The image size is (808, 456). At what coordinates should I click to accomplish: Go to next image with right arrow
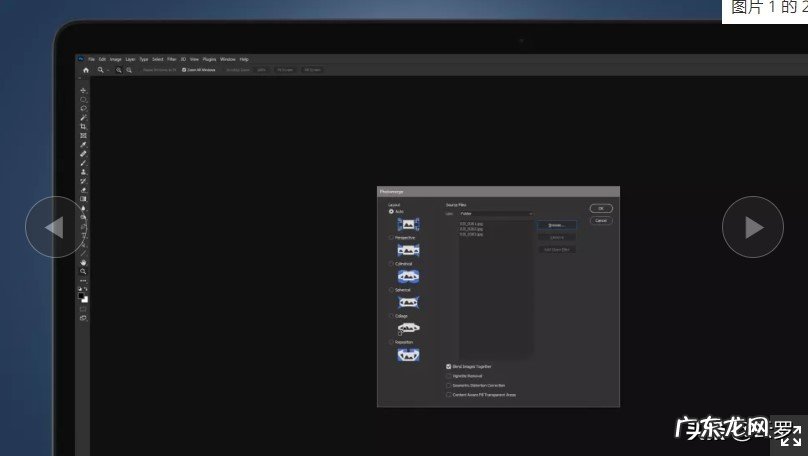(752, 228)
